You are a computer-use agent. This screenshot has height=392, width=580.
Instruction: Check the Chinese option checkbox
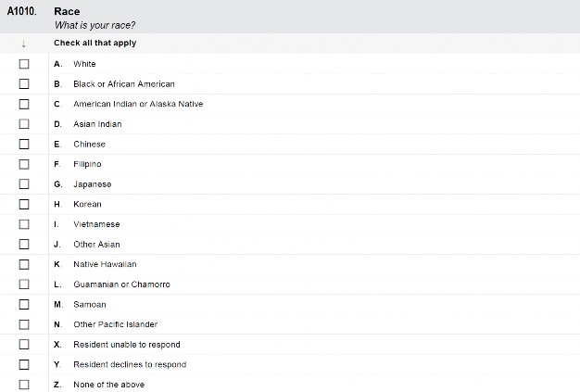(x=24, y=144)
